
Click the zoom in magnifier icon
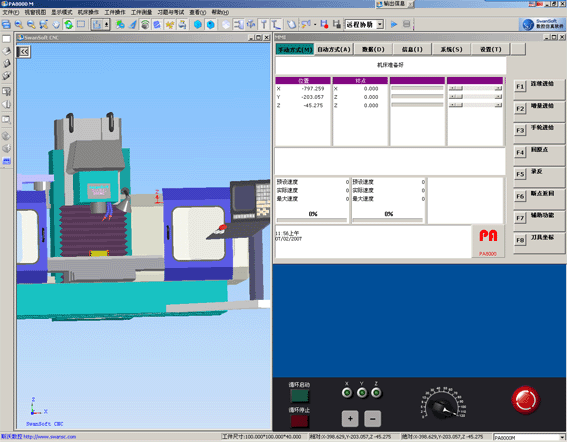[18, 25]
